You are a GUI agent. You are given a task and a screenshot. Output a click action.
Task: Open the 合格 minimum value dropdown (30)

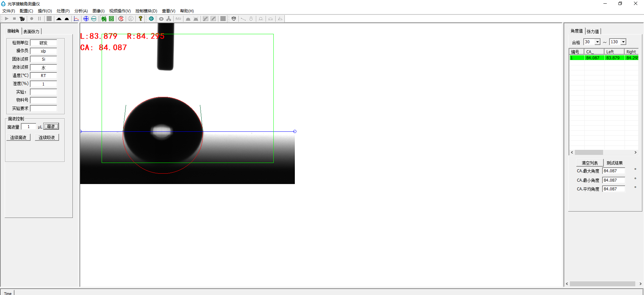pos(597,42)
